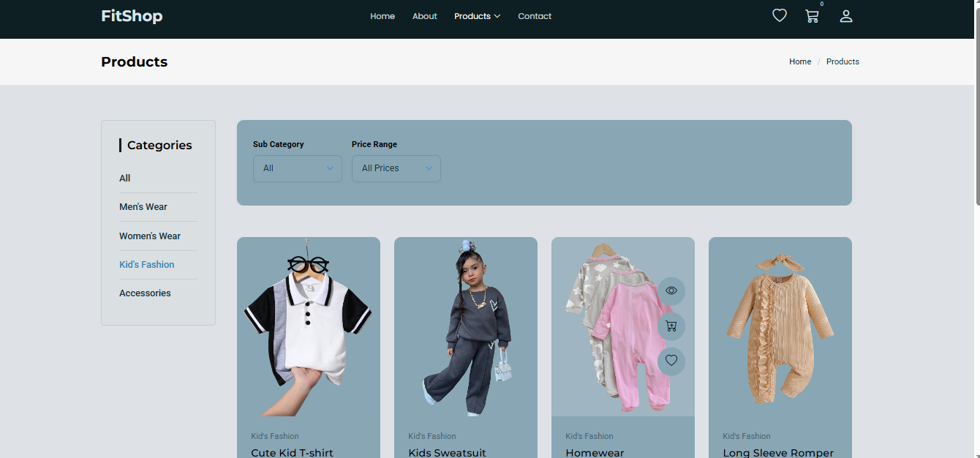Add Homewear to cart via cart icon
Viewport: 980px width, 458px height.
click(x=671, y=326)
